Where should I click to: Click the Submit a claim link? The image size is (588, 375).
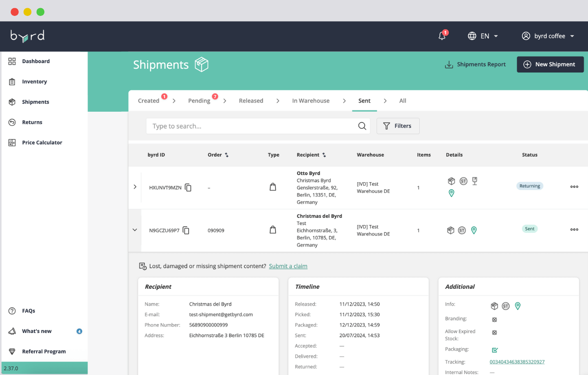coord(288,266)
